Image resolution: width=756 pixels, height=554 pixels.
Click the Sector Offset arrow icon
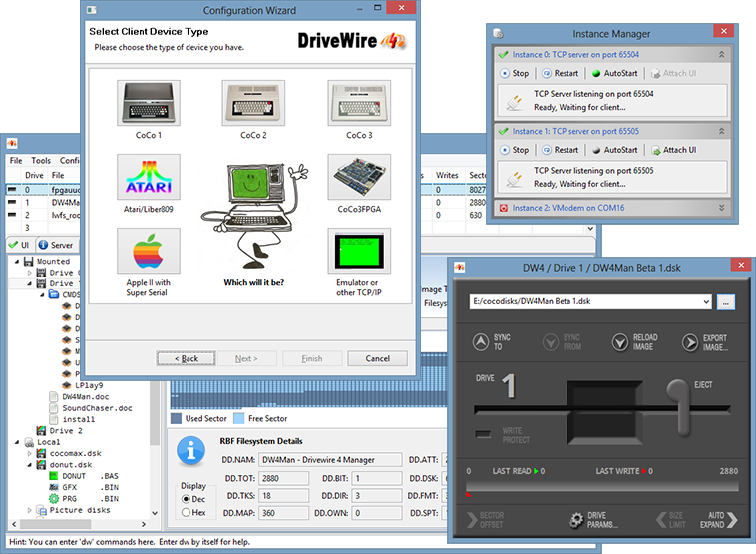[x=472, y=520]
